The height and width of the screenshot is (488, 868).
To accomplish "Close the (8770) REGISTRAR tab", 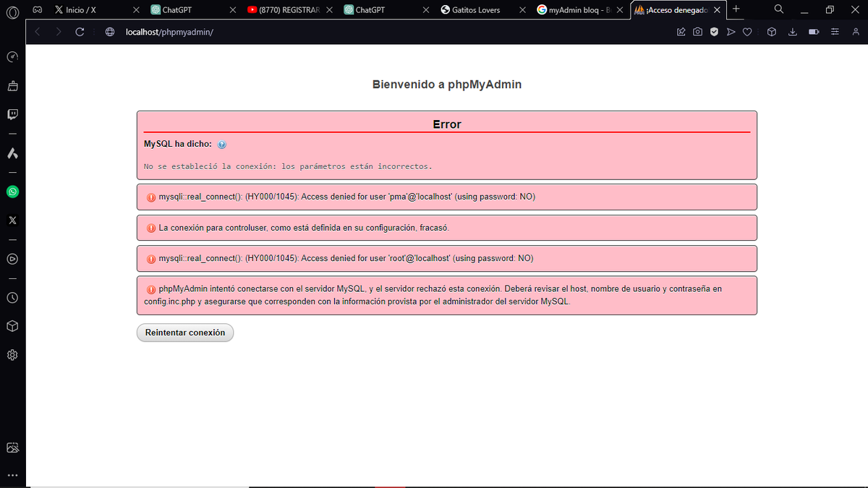I will click(x=329, y=10).
